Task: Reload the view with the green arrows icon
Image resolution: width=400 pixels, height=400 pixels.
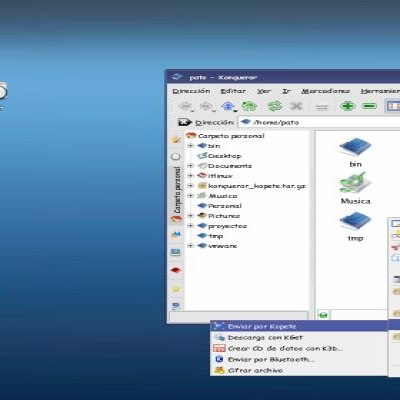Action: [275, 106]
